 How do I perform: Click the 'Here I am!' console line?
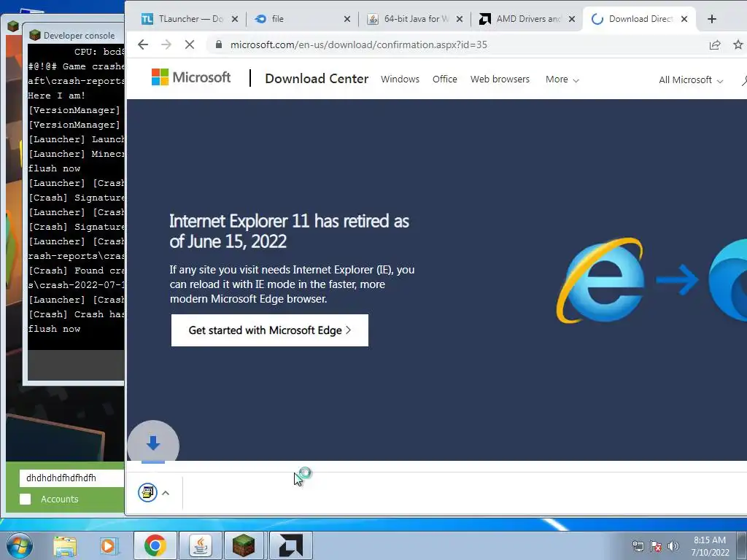[56, 96]
